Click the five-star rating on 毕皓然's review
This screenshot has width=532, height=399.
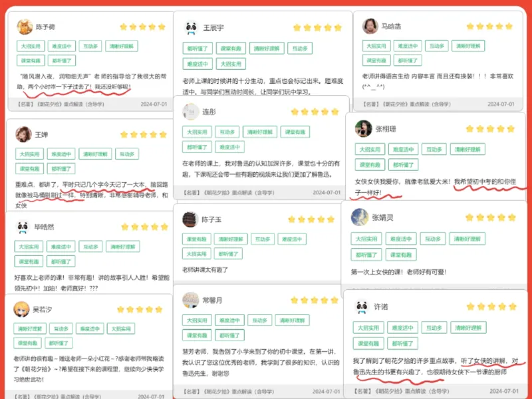(x=144, y=227)
